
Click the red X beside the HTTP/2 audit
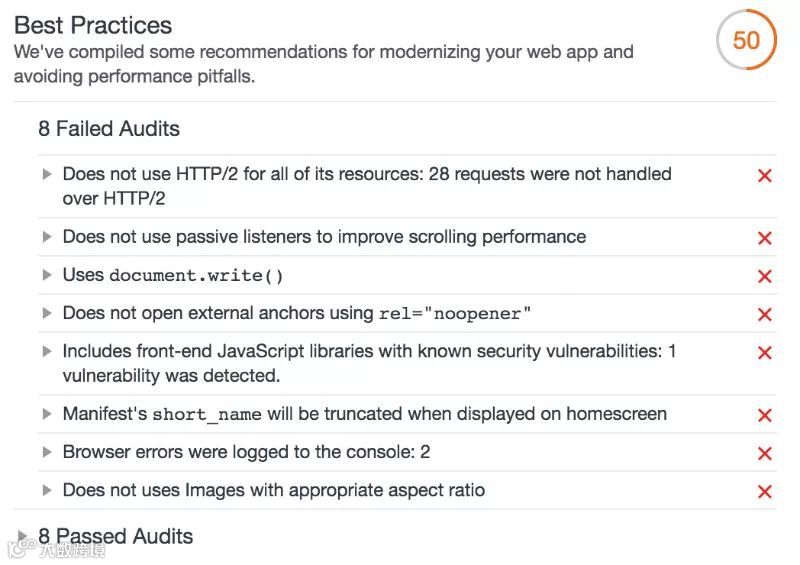(765, 176)
